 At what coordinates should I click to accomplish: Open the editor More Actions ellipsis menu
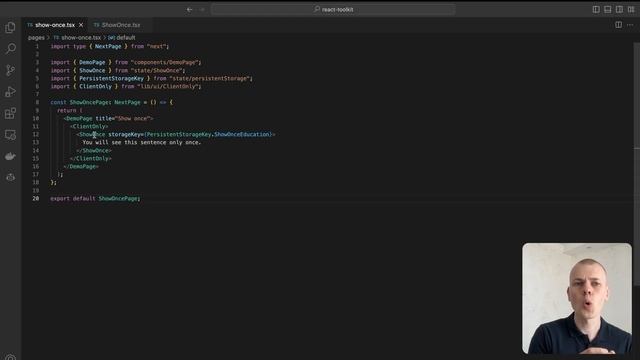coord(630,25)
